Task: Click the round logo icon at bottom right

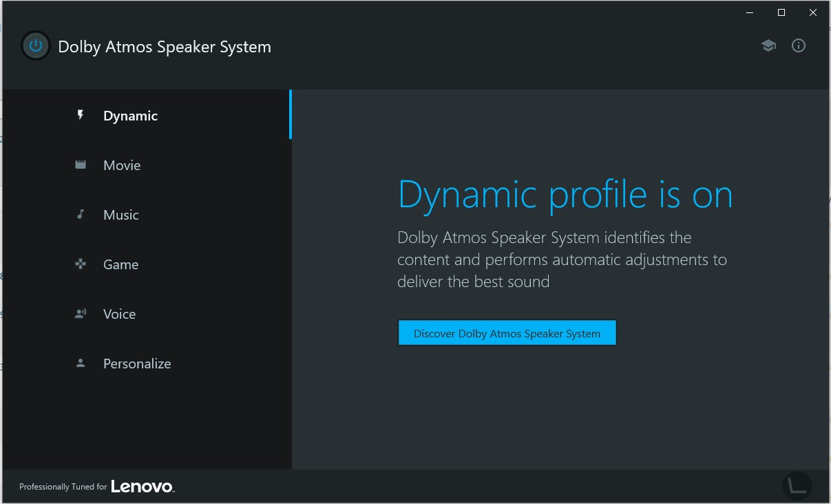Action: click(x=797, y=486)
